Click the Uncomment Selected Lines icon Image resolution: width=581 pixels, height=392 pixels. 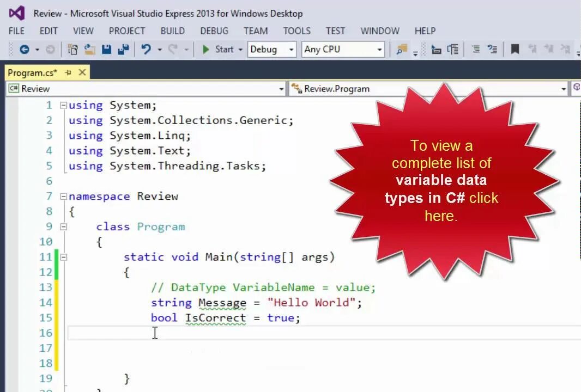pyautogui.click(x=493, y=49)
